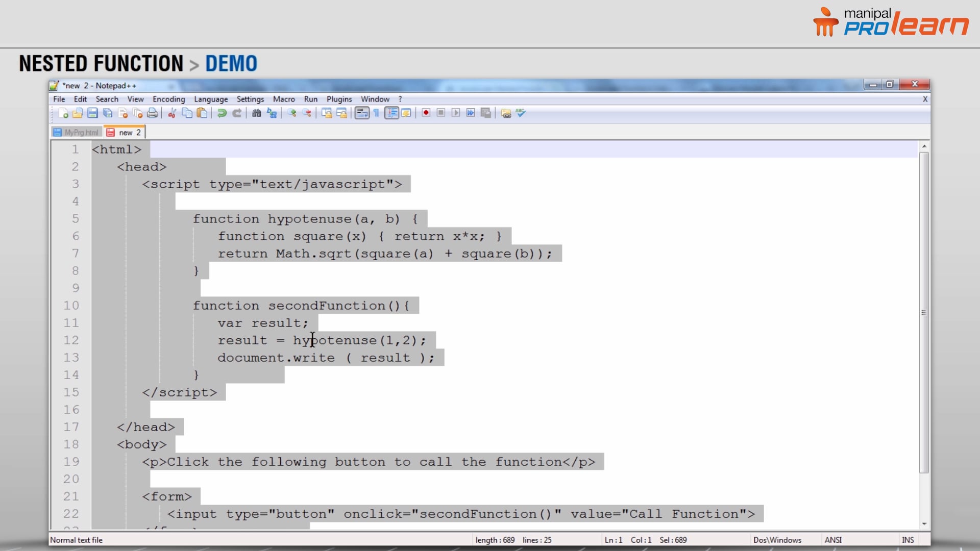
Task: Cut the selected text
Action: point(171,113)
